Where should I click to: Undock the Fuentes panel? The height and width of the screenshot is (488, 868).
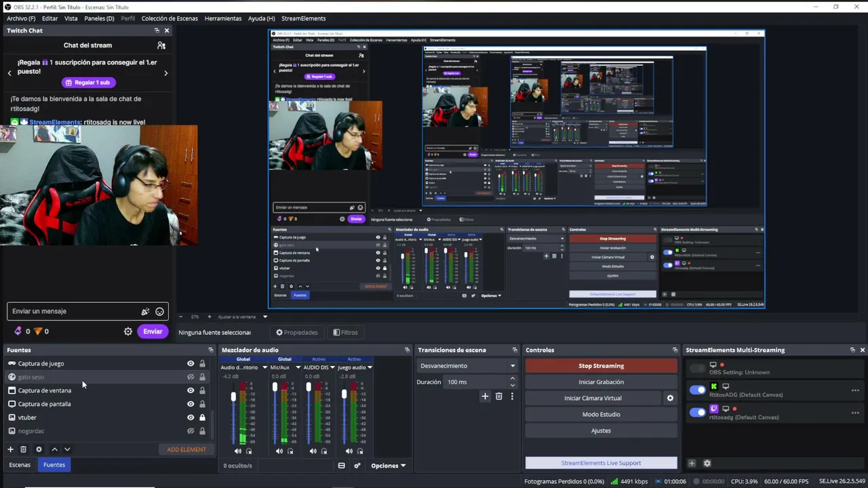coord(210,350)
